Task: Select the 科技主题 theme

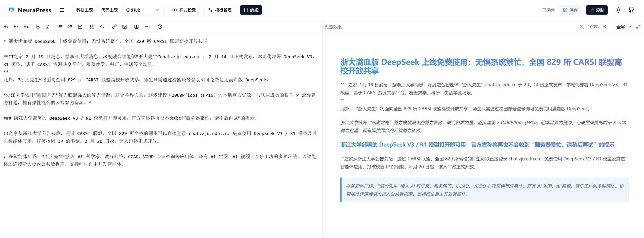Action: [x=85, y=10]
